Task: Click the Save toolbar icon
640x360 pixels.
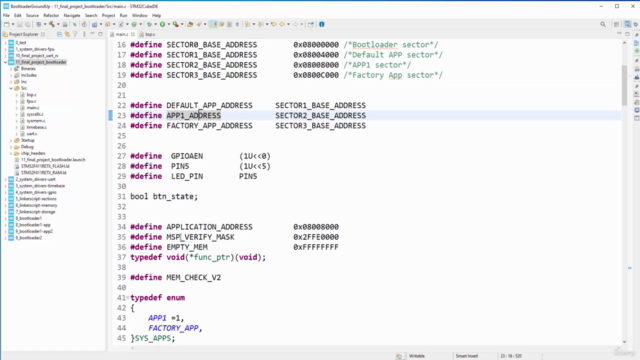Action: (x=19, y=24)
